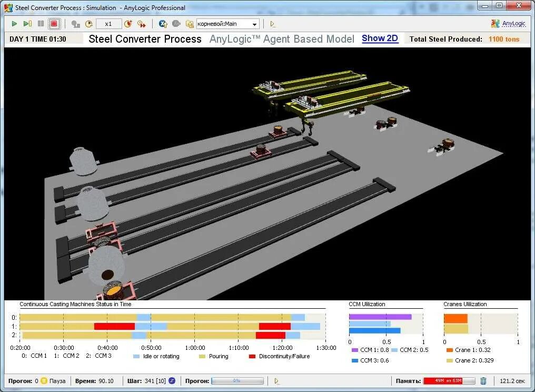Click the application icon in the title bar
The width and height of the screenshot is (535, 392).
pos(8,7)
